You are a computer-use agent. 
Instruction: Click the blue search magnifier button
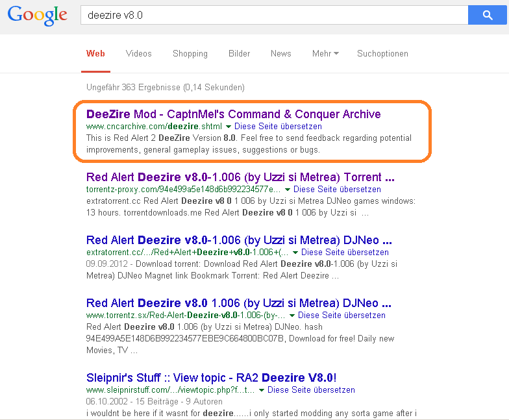coord(487,15)
